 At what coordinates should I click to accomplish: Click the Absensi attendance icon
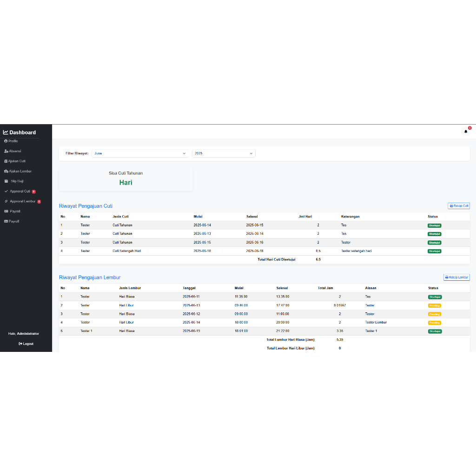click(x=6, y=151)
